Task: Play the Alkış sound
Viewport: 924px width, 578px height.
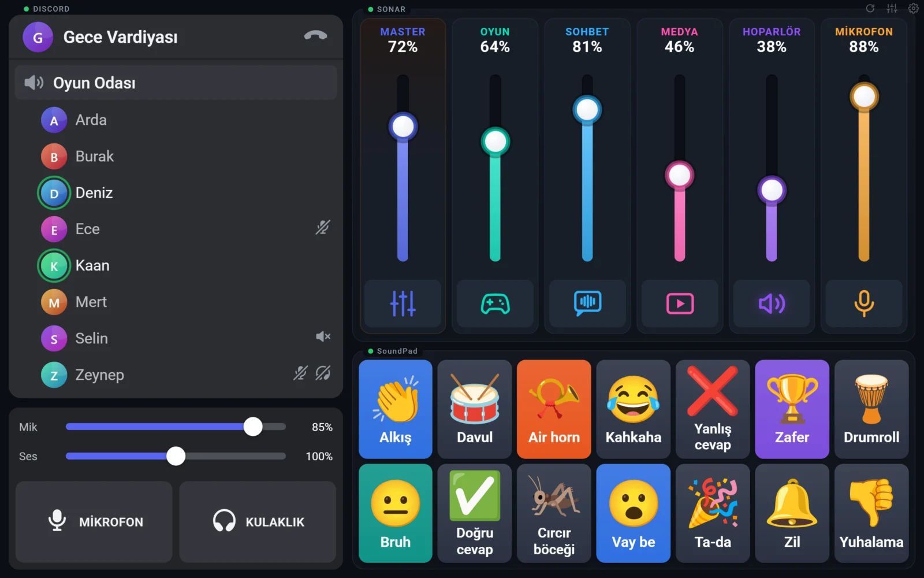Action: pos(396,409)
